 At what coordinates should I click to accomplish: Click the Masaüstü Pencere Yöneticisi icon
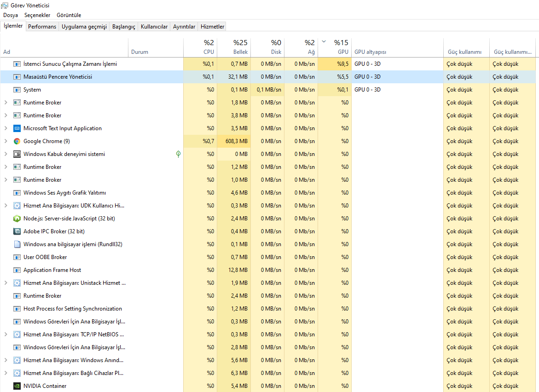(x=17, y=77)
